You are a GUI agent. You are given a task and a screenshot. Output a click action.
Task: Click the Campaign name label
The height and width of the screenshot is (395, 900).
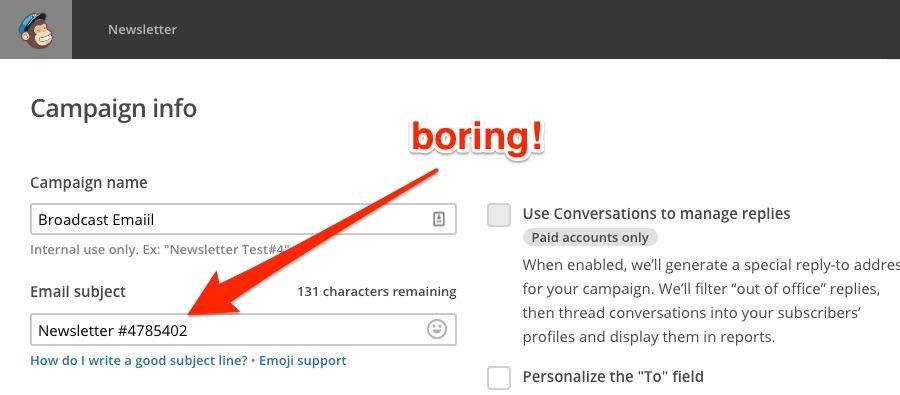[x=89, y=183]
